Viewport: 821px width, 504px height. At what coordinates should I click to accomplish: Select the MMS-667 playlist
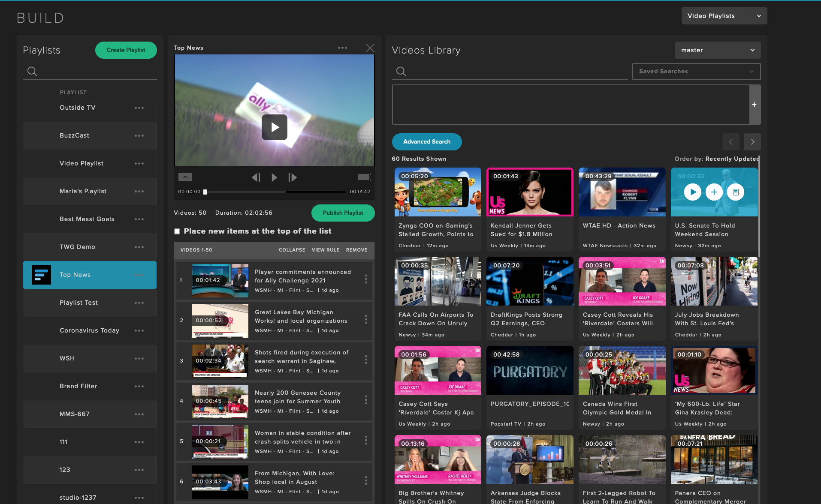coord(90,414)
